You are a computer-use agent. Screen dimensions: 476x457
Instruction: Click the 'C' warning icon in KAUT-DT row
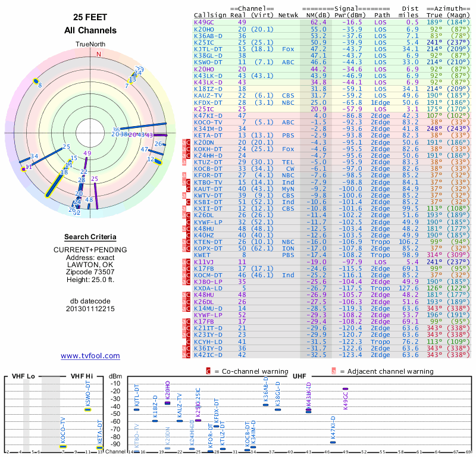pos(188,189)
